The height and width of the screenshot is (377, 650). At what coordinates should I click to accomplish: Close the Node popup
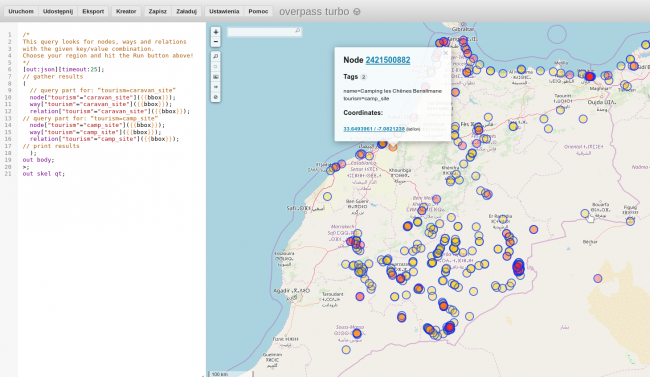pyautogui.click(x=446, y=53)
